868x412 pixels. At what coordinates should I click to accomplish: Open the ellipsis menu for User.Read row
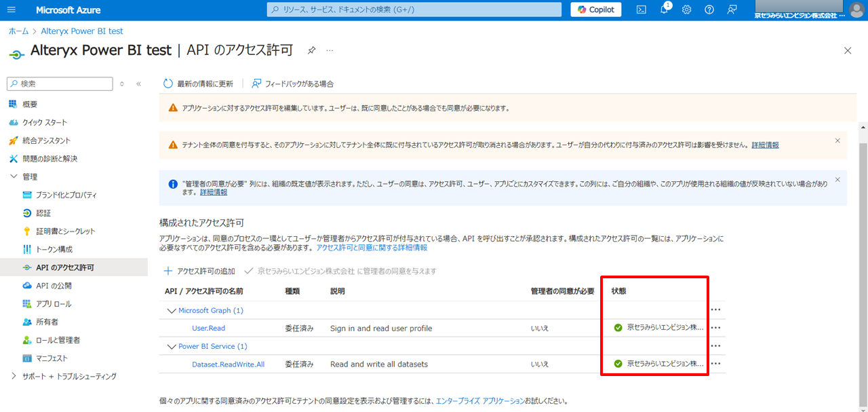coord(715,328)
